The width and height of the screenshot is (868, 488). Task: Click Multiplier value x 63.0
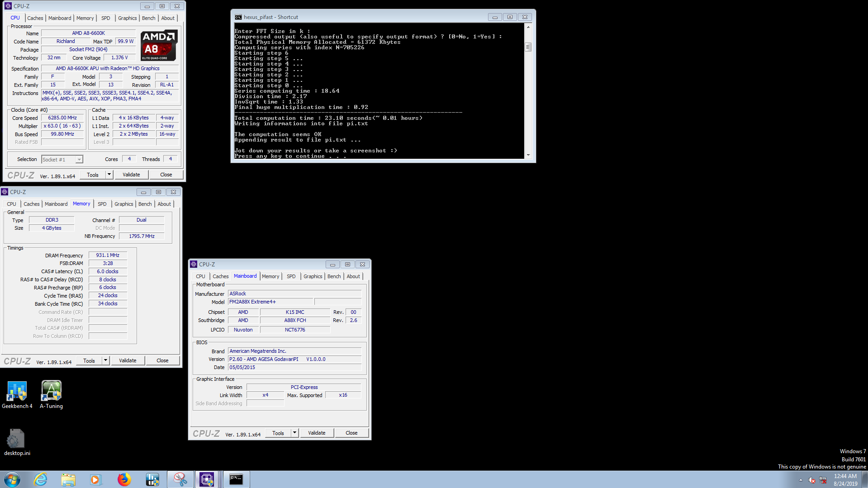coord(62,126)
